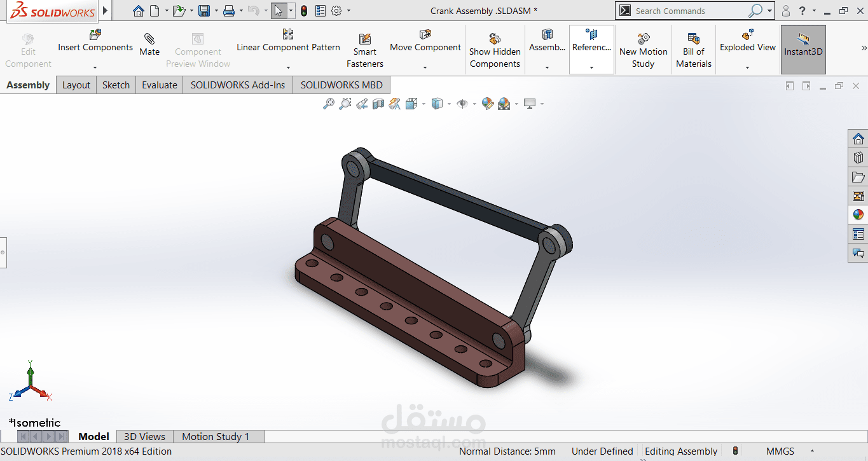The image size is (868, 461).
Task: Open View Settings monitor dropdown
Action: pyautogui.click(x=530, y=104)
